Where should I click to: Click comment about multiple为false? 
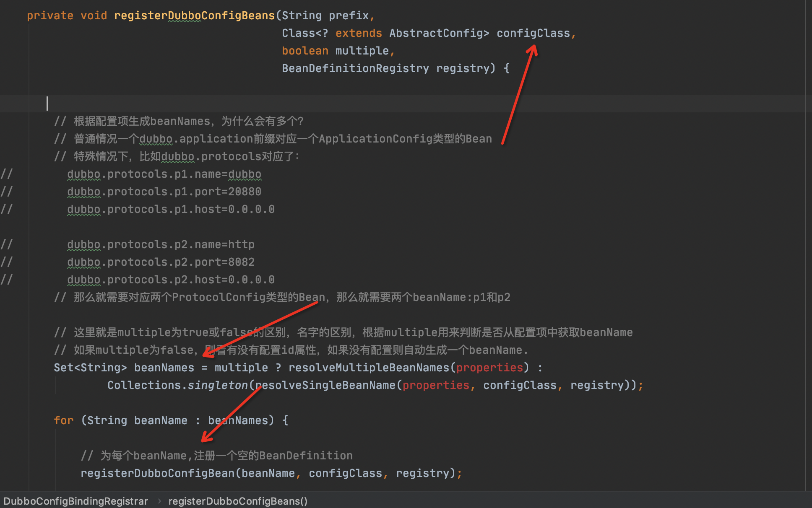point(291,350)
